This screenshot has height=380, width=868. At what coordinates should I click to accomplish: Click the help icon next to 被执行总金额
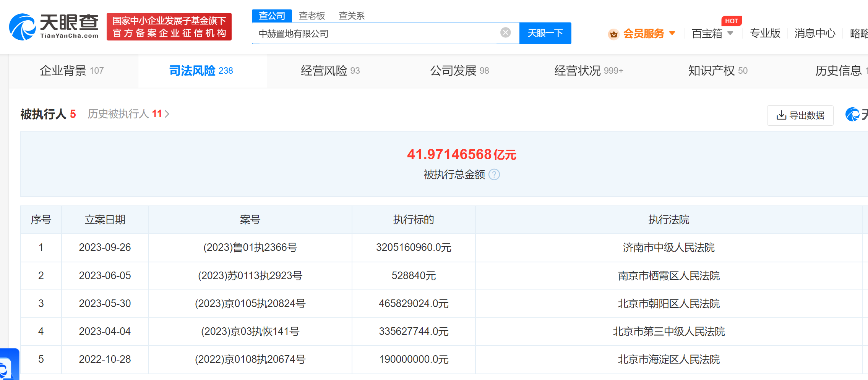tap(494, 175)
